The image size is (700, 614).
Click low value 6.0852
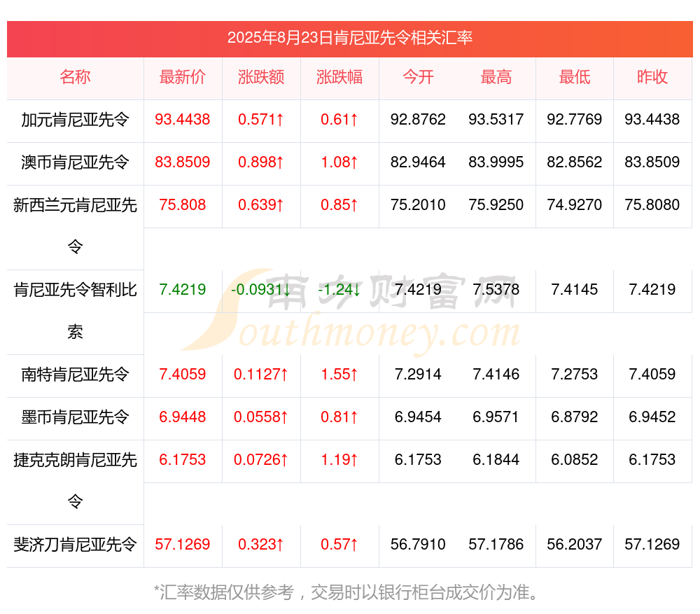(575, 459)
